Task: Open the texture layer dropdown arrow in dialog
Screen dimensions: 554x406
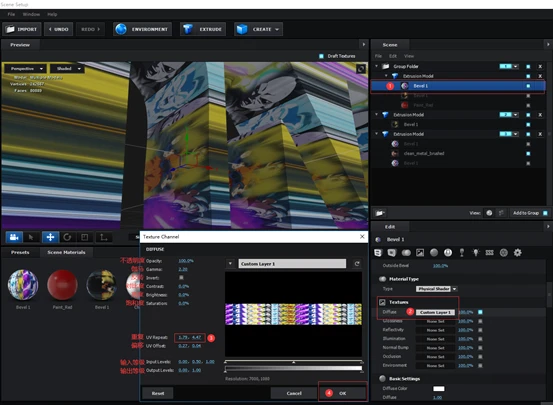Action: pos(230,264)
